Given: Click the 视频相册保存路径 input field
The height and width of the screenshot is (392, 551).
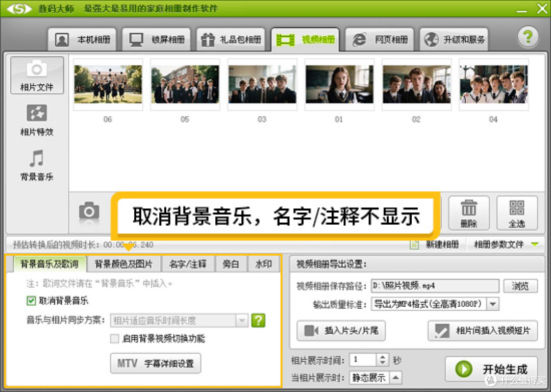Looking at the screenshot, I should coord(435,285).
